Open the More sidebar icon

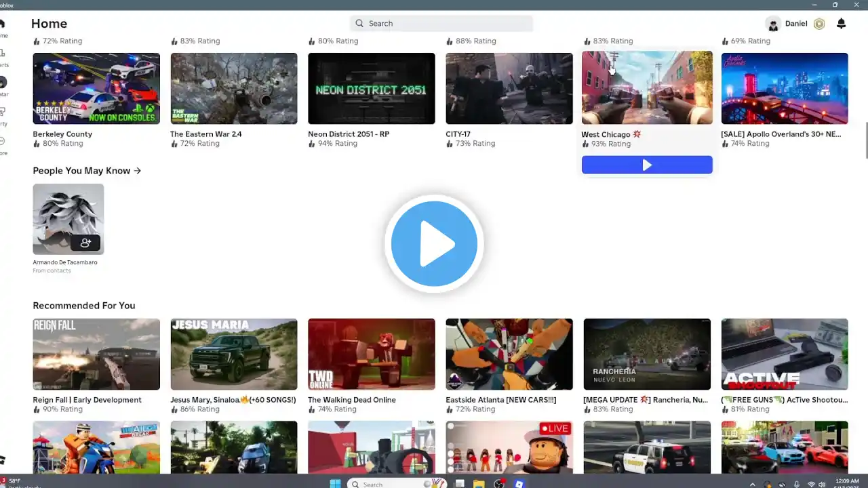(x=3, y=141)
